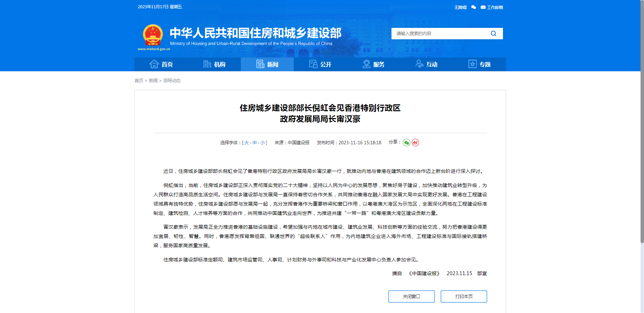This screenshot has width=644, height=313.
Task: Go to 领导动态 in breadcrumb
Action: coord(172,81)
